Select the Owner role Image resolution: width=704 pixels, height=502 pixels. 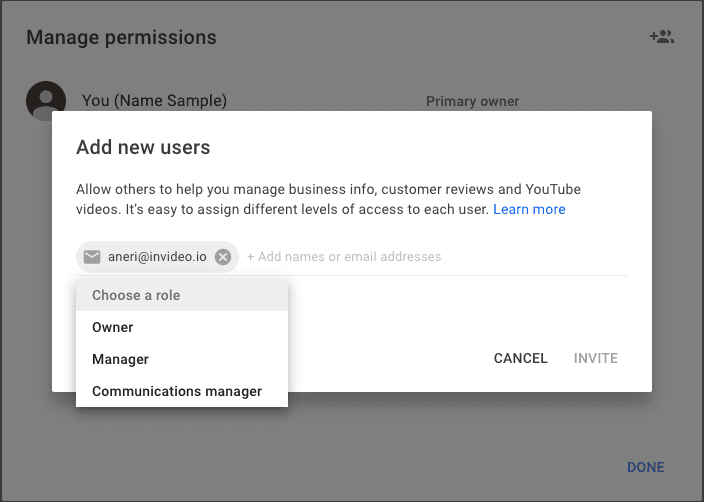click(113, 327)
